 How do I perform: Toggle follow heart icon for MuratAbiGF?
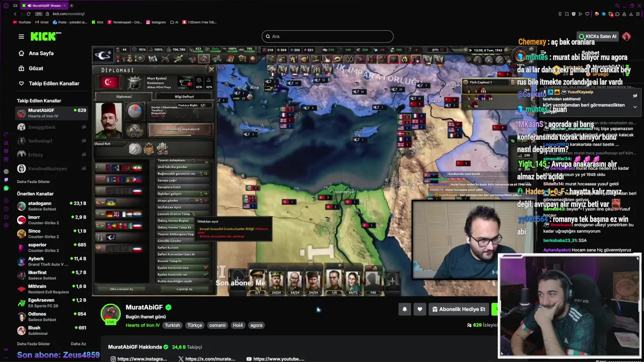point(420,309)
